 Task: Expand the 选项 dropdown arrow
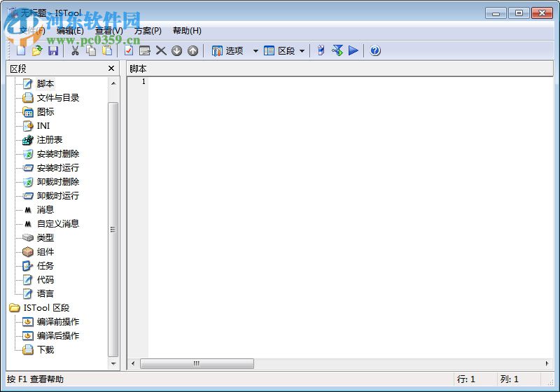pyautogui.click(x=255, y=51)
